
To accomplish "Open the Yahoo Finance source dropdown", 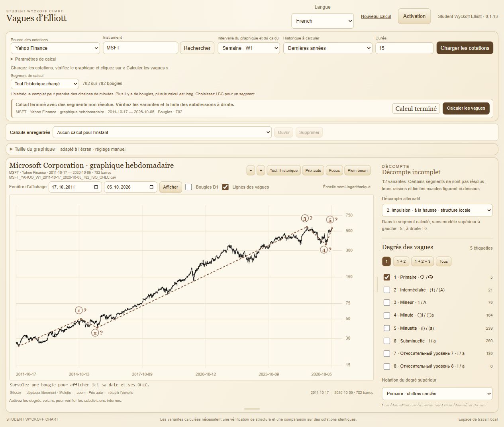I will [x=55, y=48].
